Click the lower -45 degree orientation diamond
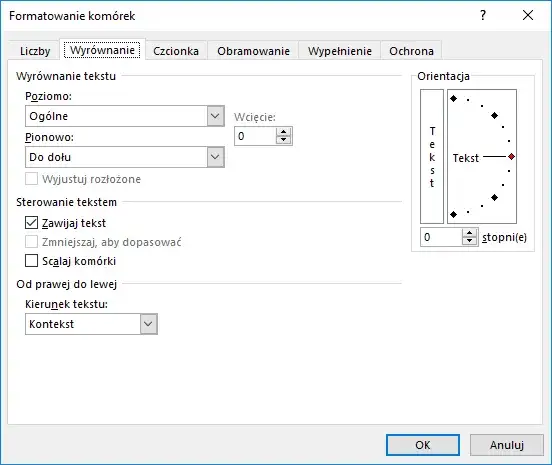The image size is (552, 465). click(494, 197)
